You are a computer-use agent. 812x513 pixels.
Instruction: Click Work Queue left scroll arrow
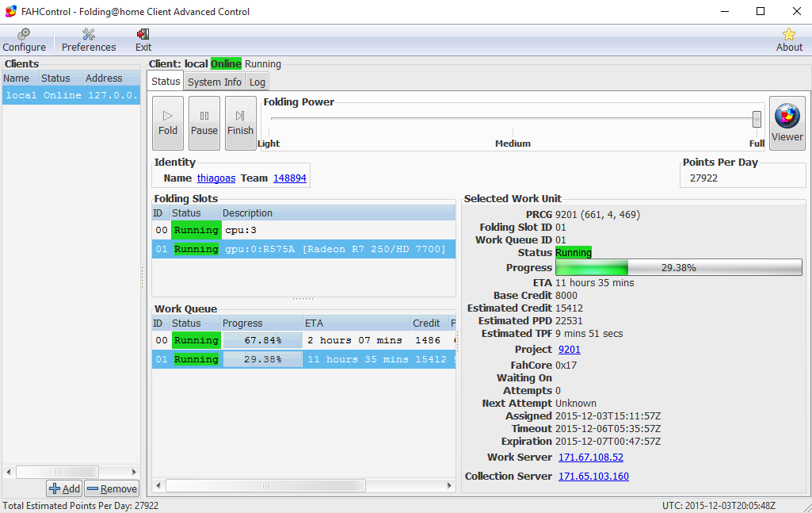point(158,485)
